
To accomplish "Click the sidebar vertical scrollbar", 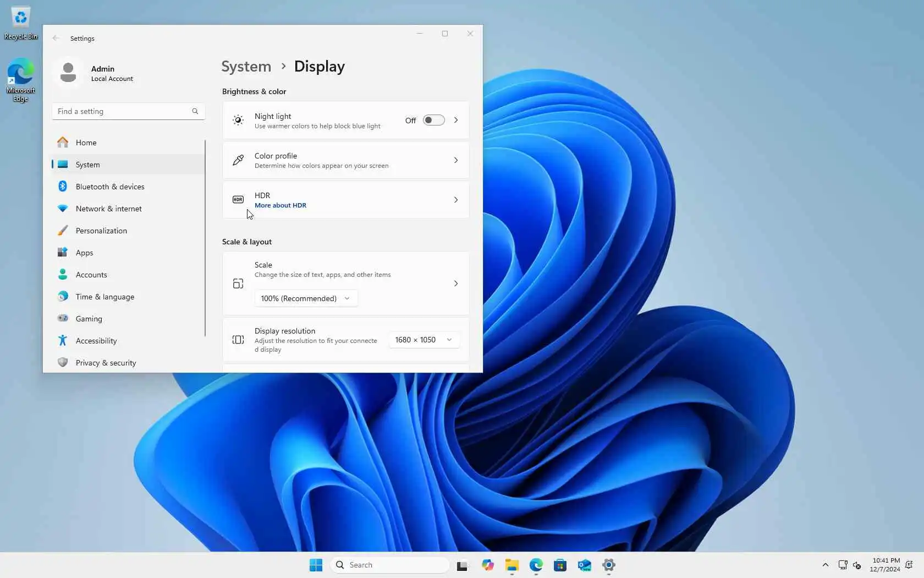I will click(205, 238).
